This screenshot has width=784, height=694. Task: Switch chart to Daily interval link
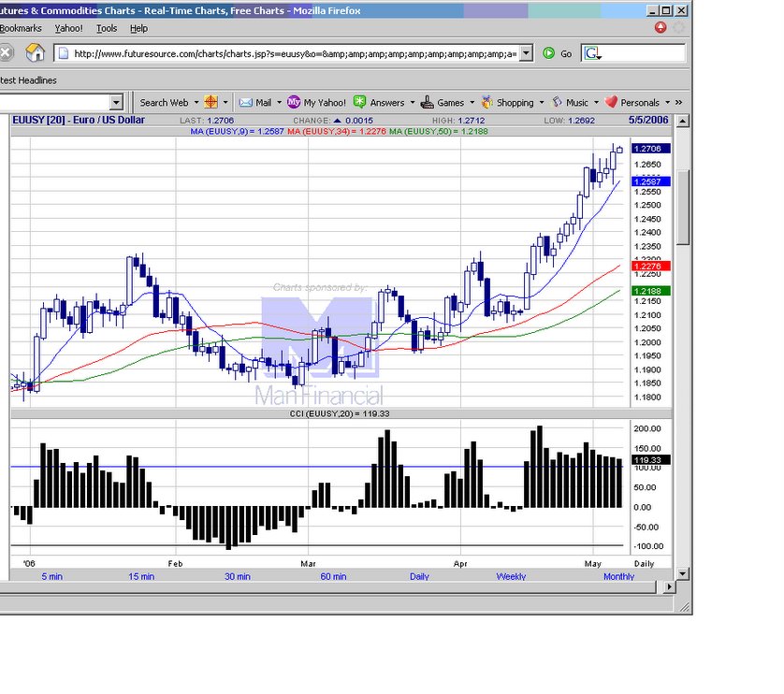point(419,576)
